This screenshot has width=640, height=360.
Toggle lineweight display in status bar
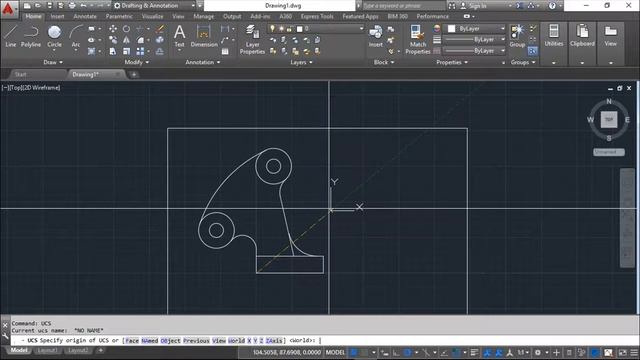click(x=474, y=353)
